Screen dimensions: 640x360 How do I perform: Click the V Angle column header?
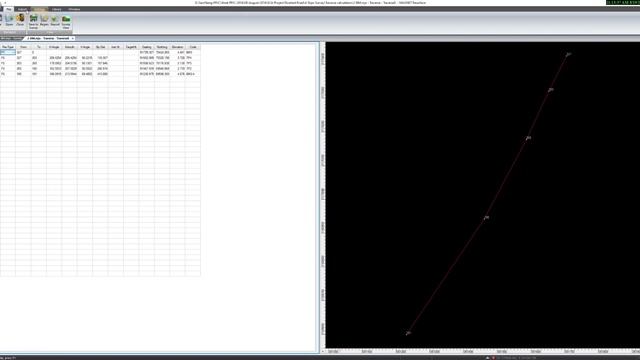point(85,47)
